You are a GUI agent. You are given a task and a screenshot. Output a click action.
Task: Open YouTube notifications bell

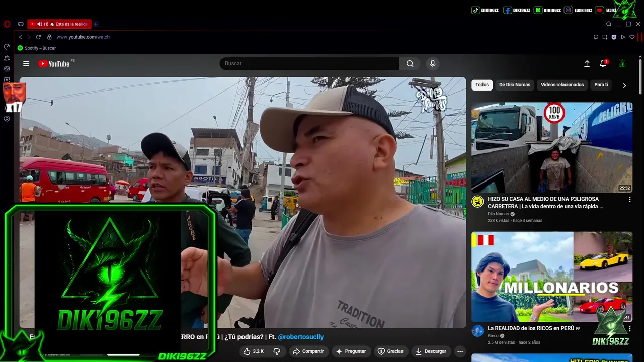tap(603, 63)
